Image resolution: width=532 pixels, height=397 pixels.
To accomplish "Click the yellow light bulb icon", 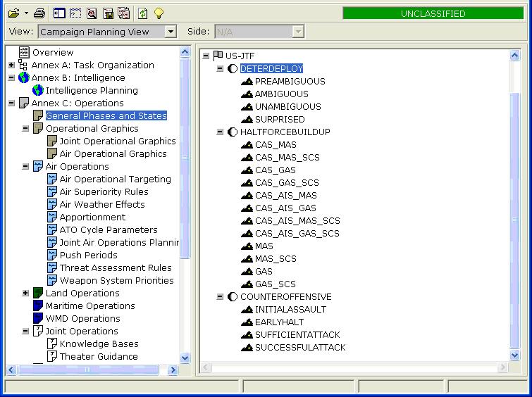I will (159, 13).
